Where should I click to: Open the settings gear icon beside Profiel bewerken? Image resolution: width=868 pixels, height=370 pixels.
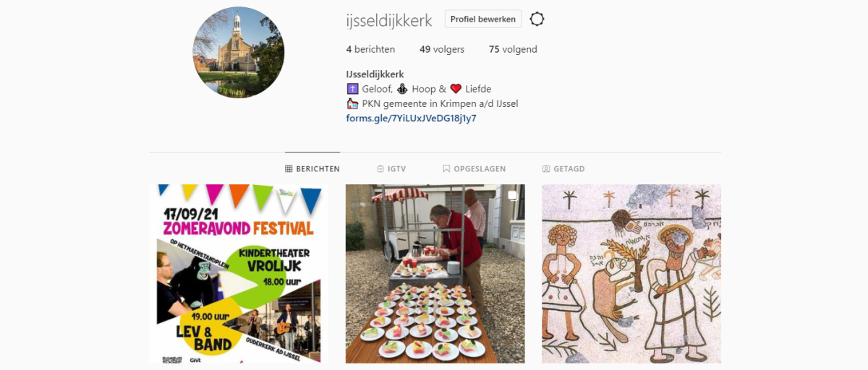pyautogui.click(x=537, y=20)
